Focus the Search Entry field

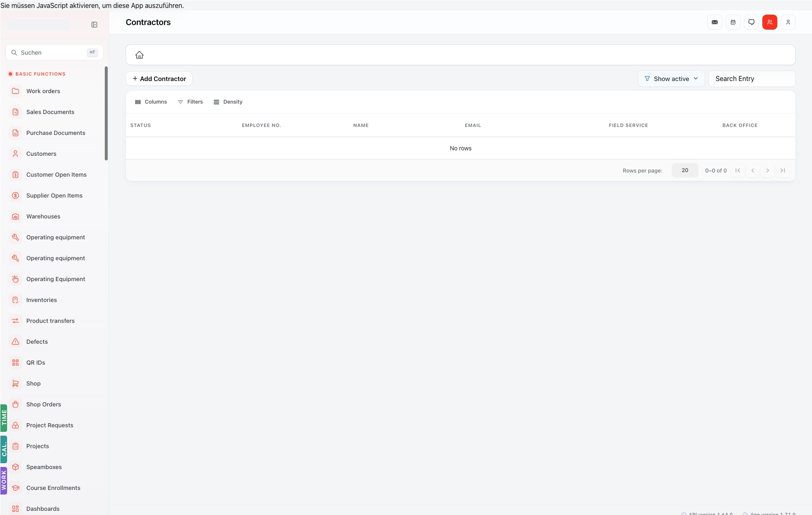click(752, 79)
